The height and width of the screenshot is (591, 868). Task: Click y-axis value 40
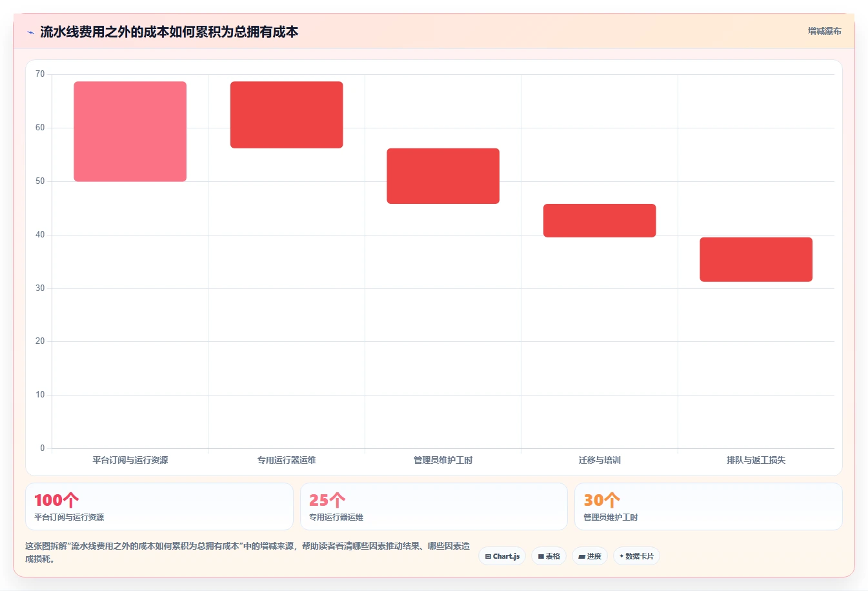(x=40, y=235)
